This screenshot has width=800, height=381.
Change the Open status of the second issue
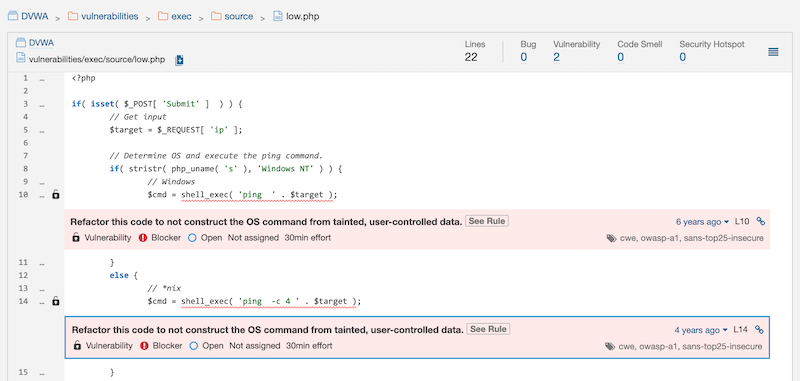206,346
